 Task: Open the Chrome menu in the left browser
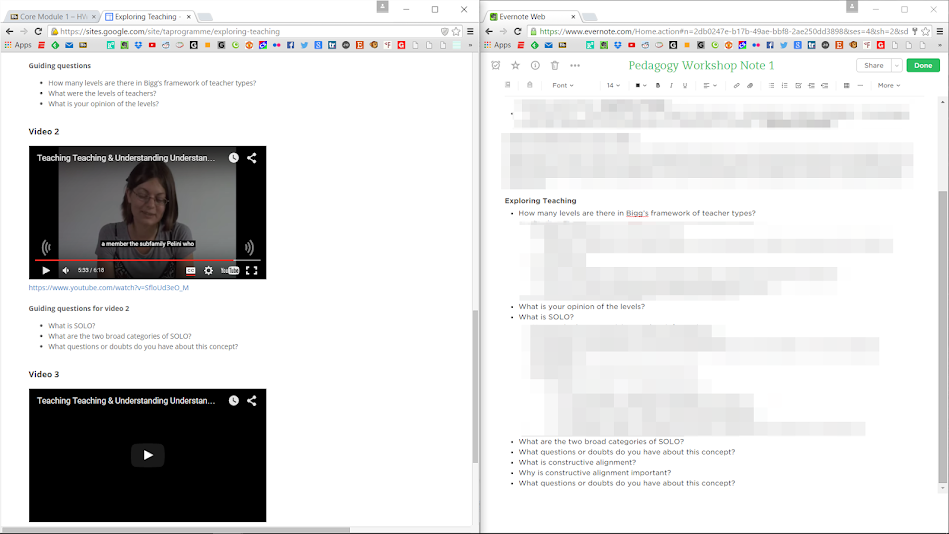pos(470,31)
